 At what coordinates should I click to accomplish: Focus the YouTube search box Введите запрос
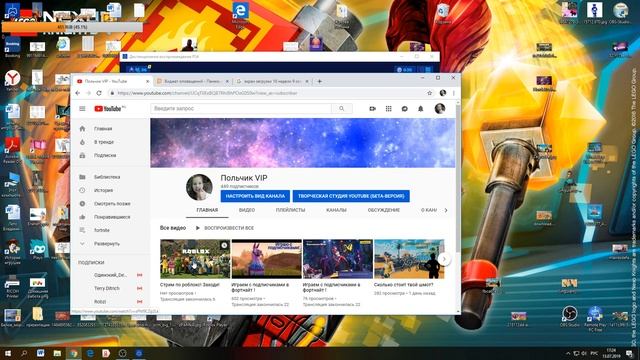[x=241, y=109]
